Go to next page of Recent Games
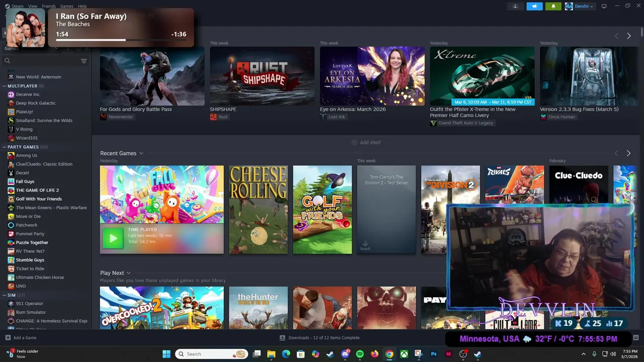This screenshot has width=644, height=362. coord(628,153)
